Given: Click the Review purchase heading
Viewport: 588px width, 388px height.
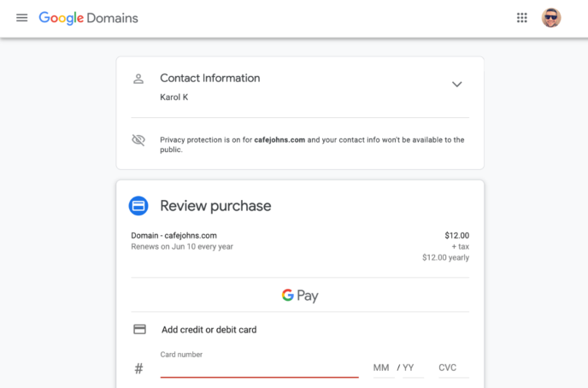Looking at the screenshot, I should (215, 206).
